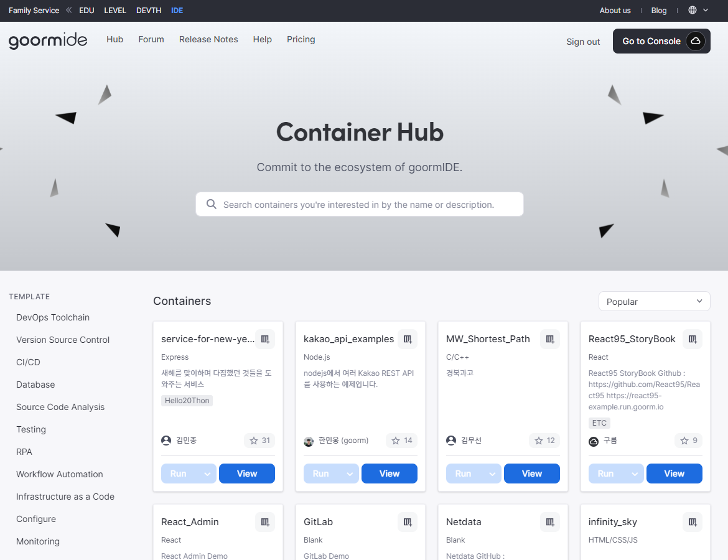728x560 pixels.
Task: Open the Hub menu item
Action: pyautogui.click(x=114, y=39)
